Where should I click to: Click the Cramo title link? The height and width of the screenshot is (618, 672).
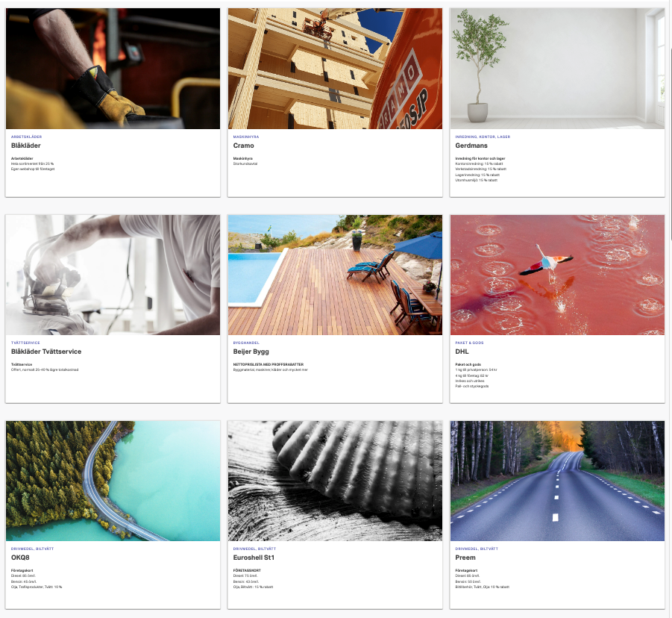pyautogui.click(x=243, y=146)
